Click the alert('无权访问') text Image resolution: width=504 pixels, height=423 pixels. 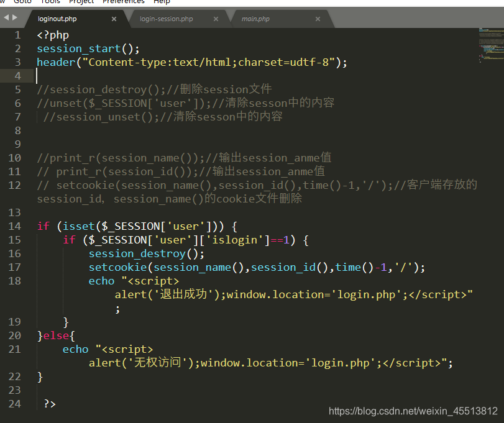(x=142, y=363)
